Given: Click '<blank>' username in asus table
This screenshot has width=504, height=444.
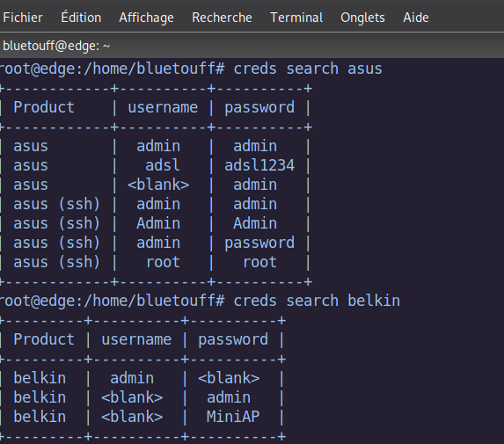Looking at the screenshot, I should (158, 185).
